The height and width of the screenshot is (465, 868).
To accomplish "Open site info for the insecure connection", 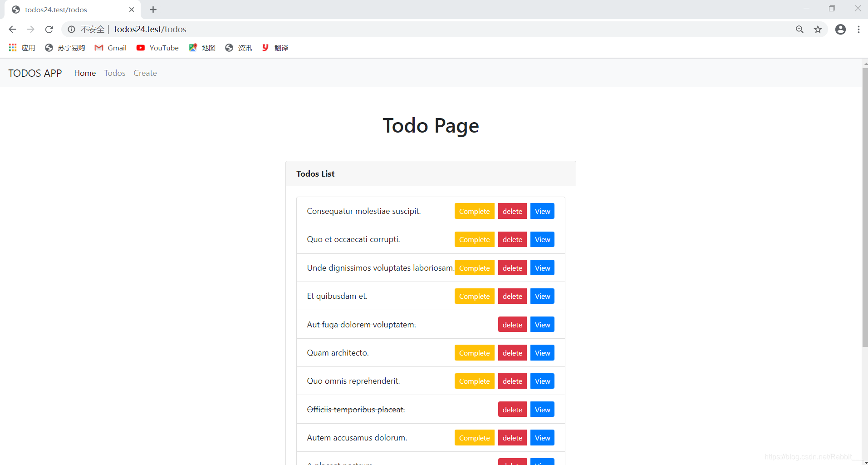I will click(72, 30).
